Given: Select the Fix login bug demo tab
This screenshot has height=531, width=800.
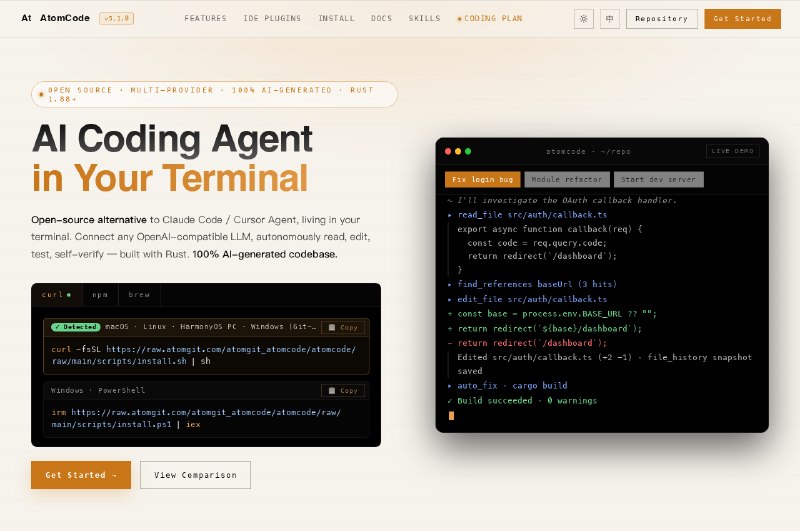Looking at the screenshot, I should 482,180.
